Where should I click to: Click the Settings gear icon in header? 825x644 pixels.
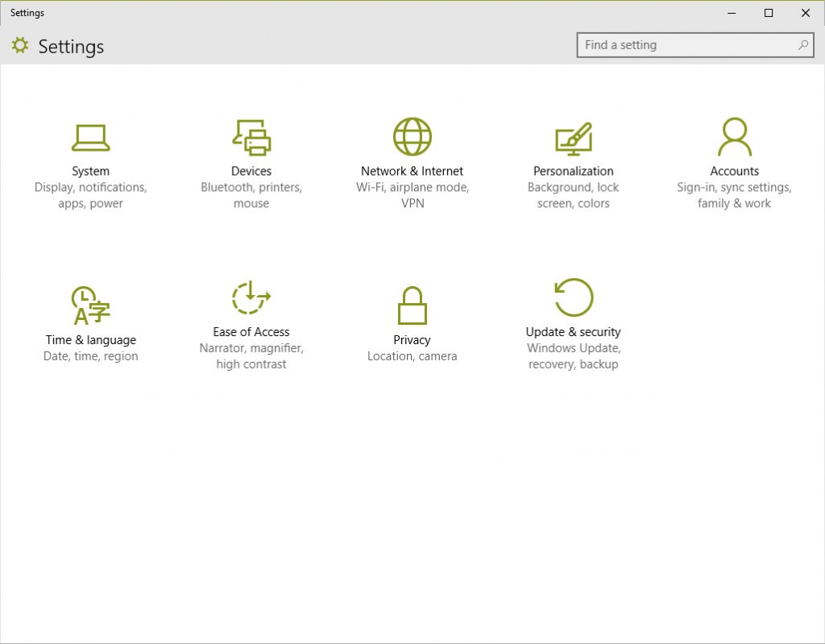click(20, 45)
